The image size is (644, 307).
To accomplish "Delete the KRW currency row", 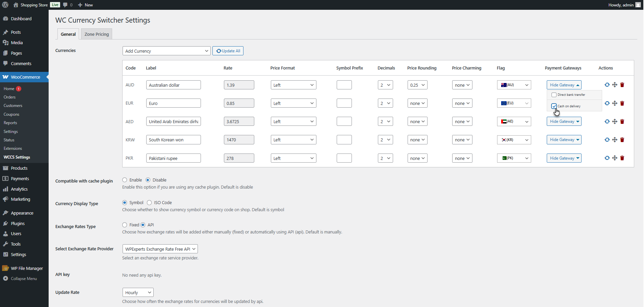I will (x=622, y=140).
